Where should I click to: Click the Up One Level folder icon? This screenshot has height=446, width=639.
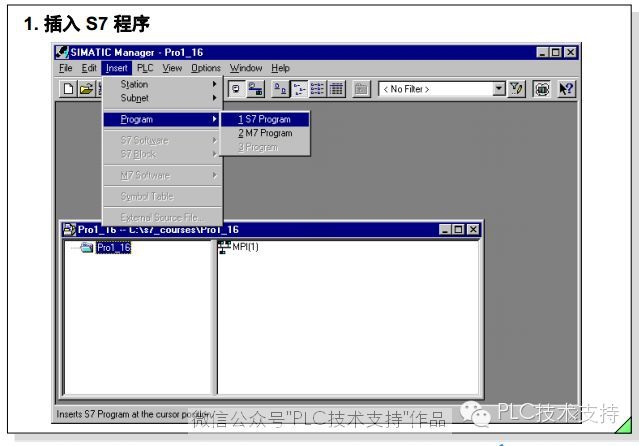[x=361, y=88]
